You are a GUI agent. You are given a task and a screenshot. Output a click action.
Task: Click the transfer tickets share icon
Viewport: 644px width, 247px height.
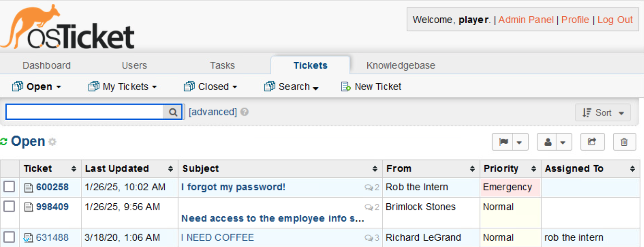(x=592, y=142)
